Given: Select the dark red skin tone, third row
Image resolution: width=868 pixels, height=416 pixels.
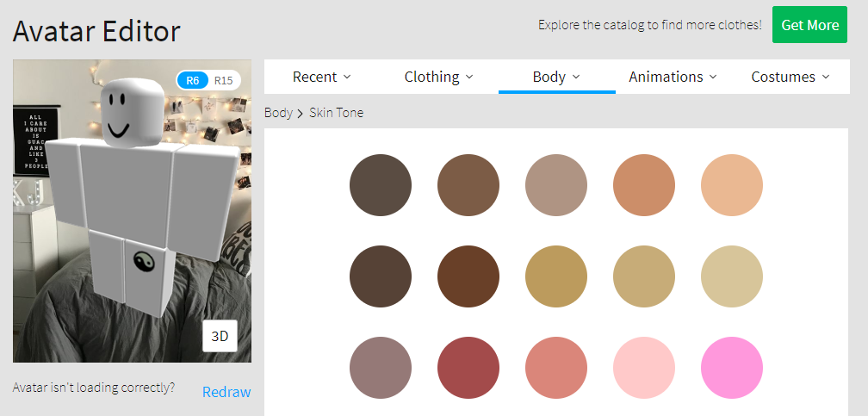Looking at the screenshot, I should 468,368.
